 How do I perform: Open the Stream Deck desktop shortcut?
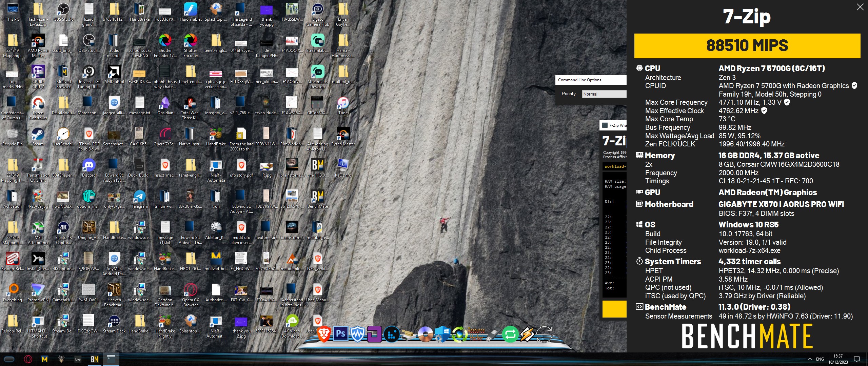coord(114,324)
